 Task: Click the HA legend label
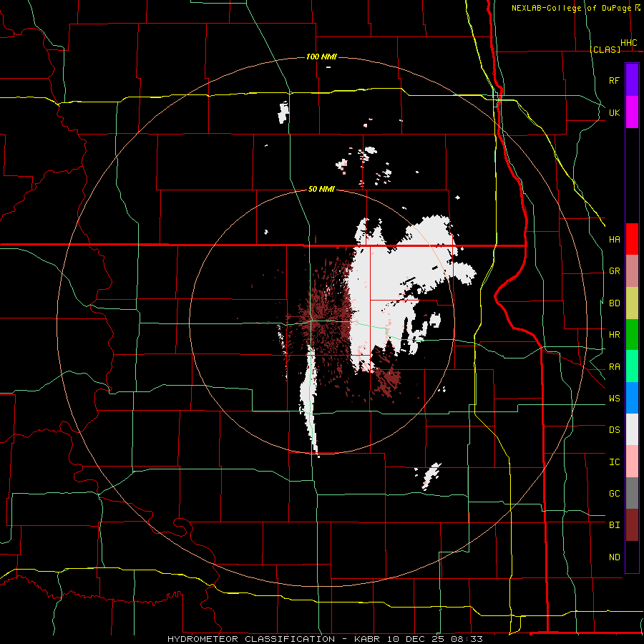pos(614,240)
